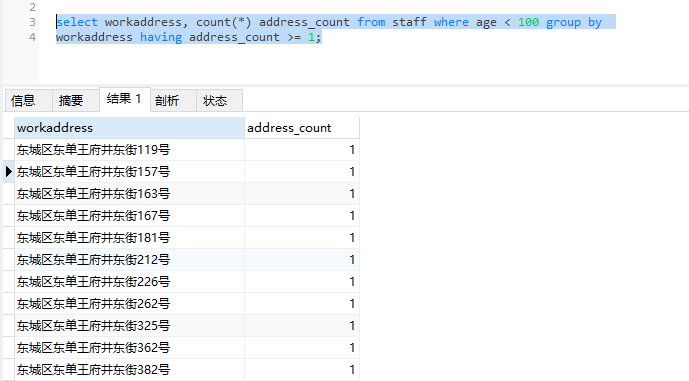689x381 pixels.
Task: Click the value 100 in query
Action: (x=528, y=22)
